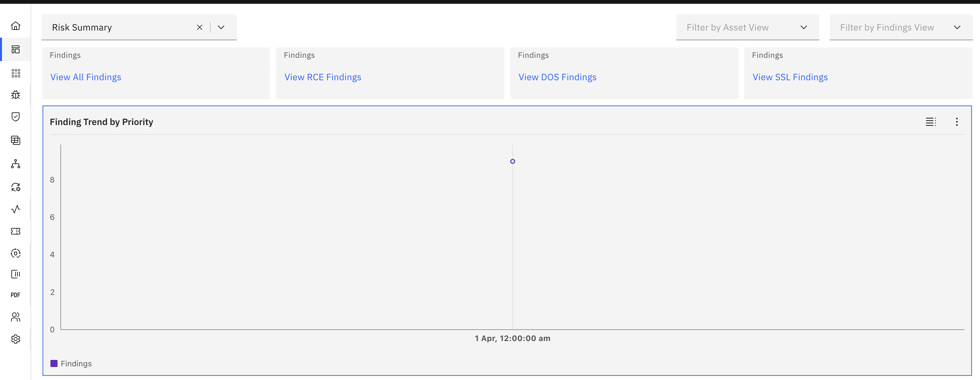Open settings gear in sidebar
980x380 pixels.
[16, 339]
